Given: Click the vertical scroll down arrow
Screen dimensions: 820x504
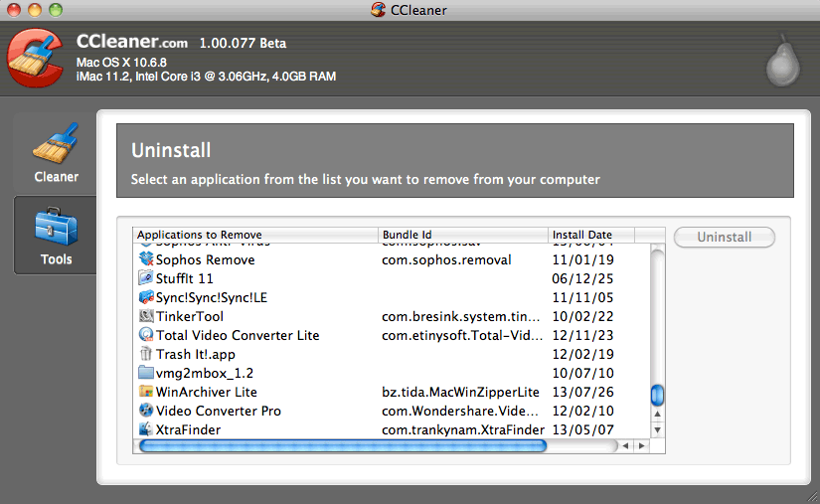Looking at the screenshot, I should click(657, 430).
